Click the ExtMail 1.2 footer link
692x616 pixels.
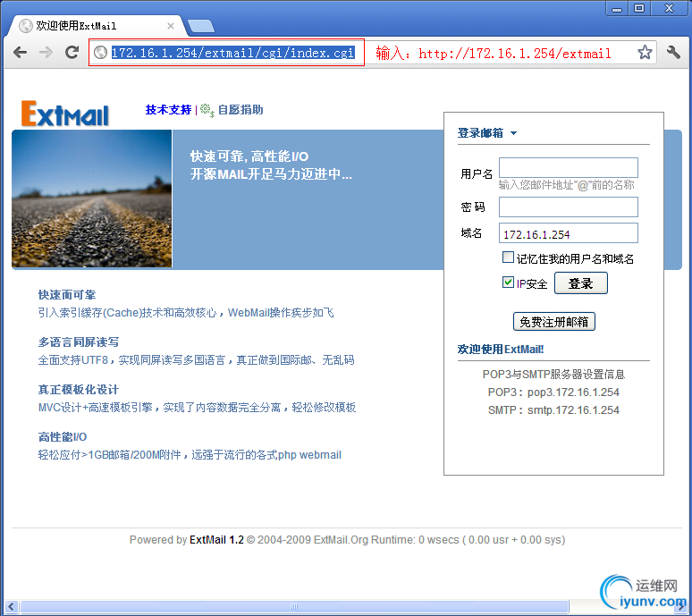point(216,540)
